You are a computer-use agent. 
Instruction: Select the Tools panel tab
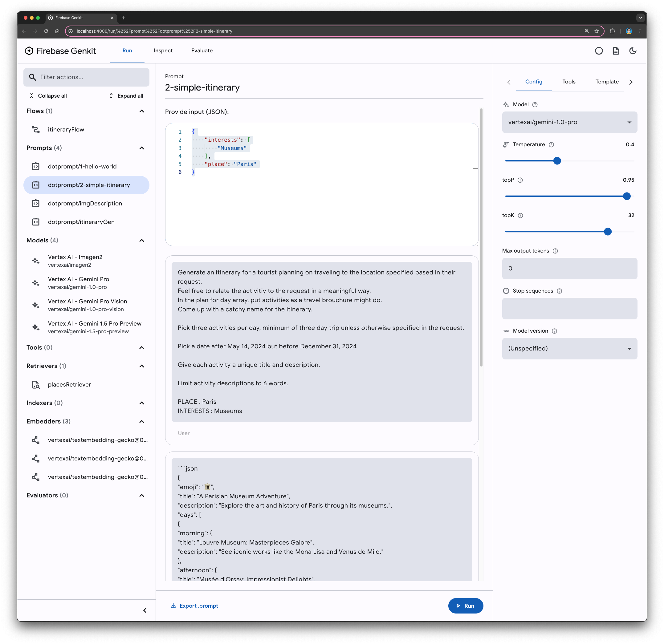[x=568, y=82]
